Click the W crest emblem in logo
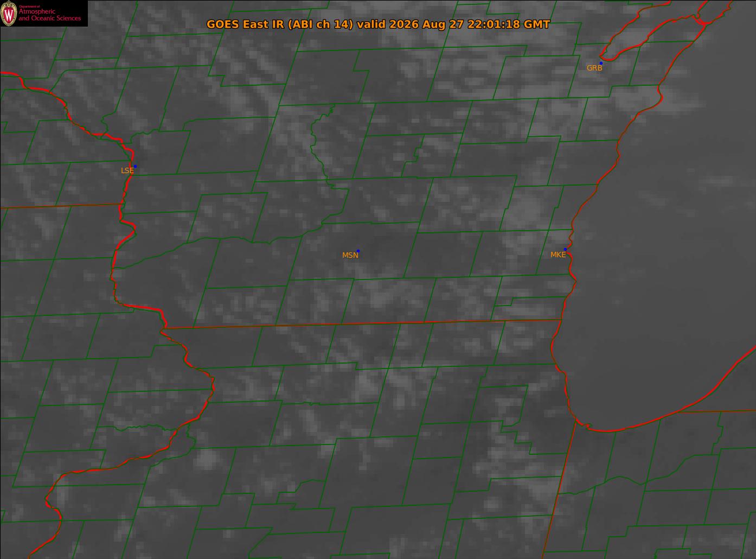756x559 pixels. tap(9, 14)
